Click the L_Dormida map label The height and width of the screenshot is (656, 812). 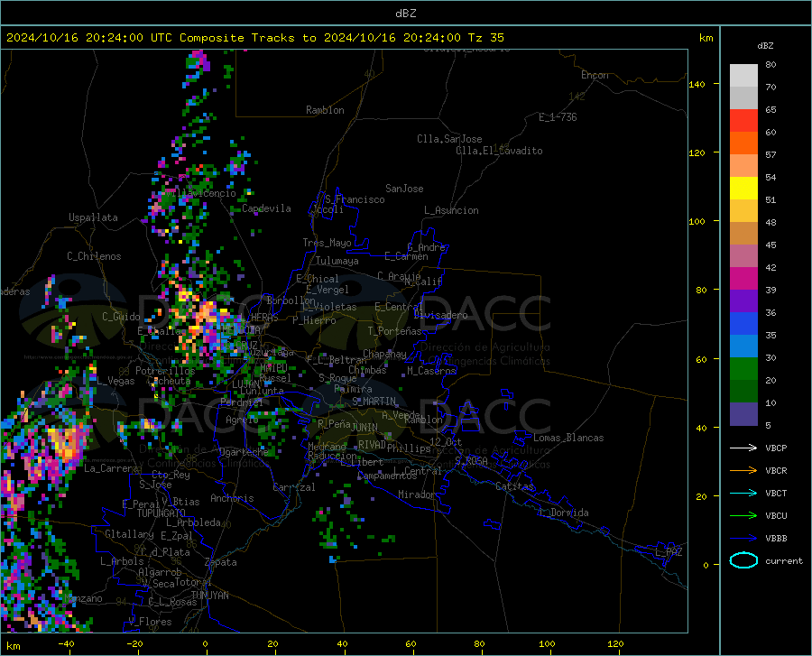point(563,513)
